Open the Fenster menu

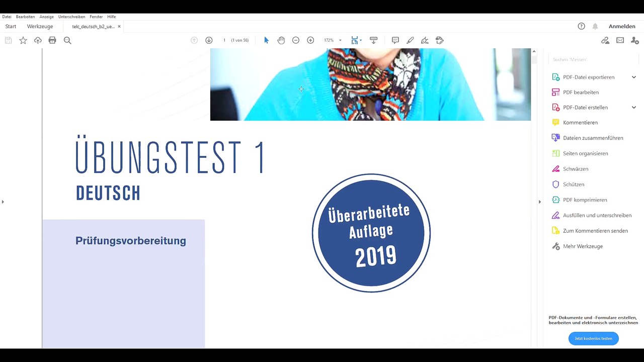coord(96,17)
